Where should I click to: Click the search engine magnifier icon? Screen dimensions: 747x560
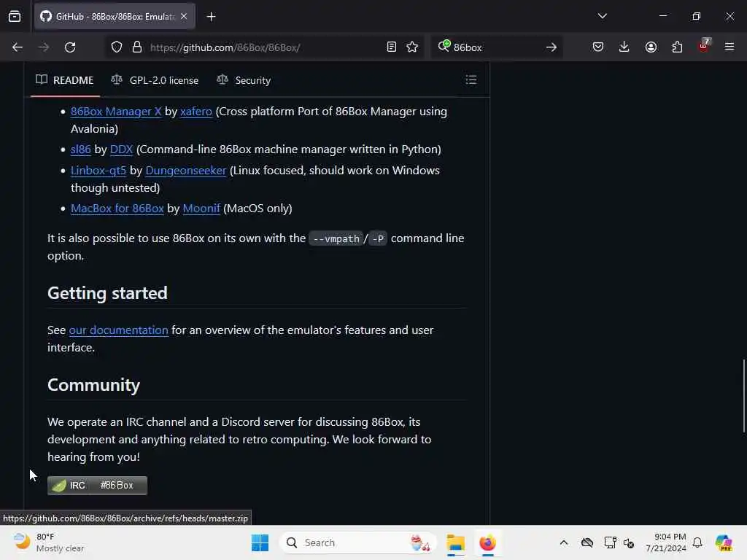[x=444, y=46]
